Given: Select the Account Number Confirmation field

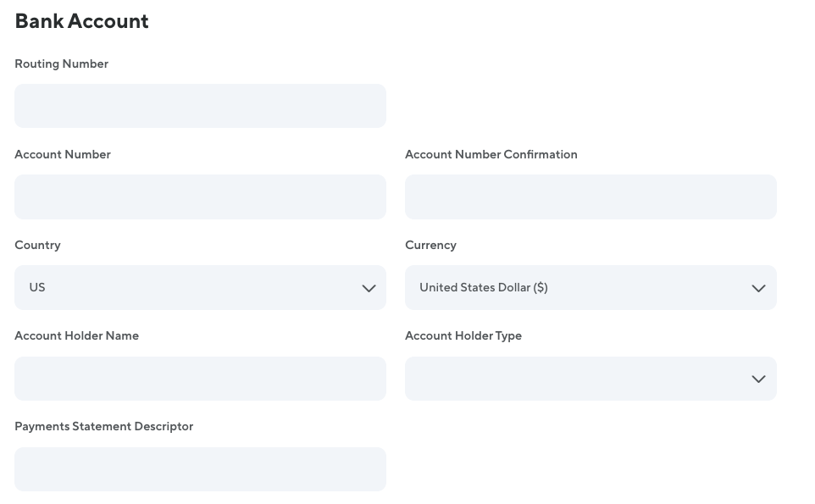Looking at the screenshot, I should [x=590, y=197].
